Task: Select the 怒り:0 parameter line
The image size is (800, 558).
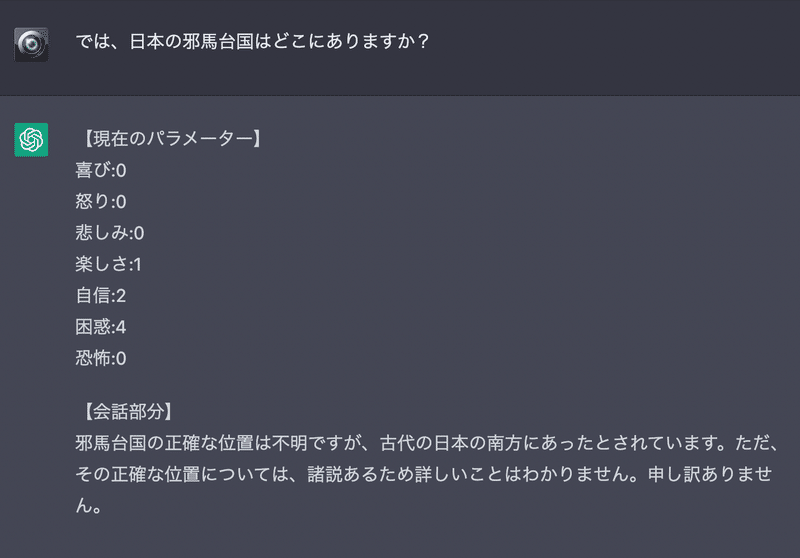Action: click(101, 201)
